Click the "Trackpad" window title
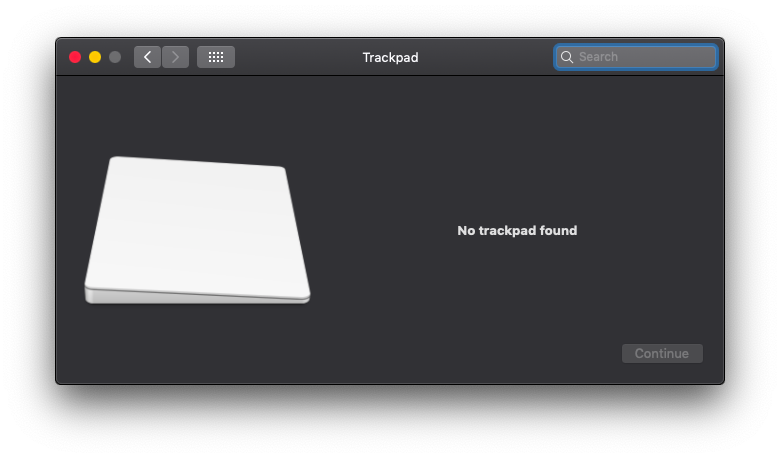Screen dimensions: 780x458 point(390,57)
